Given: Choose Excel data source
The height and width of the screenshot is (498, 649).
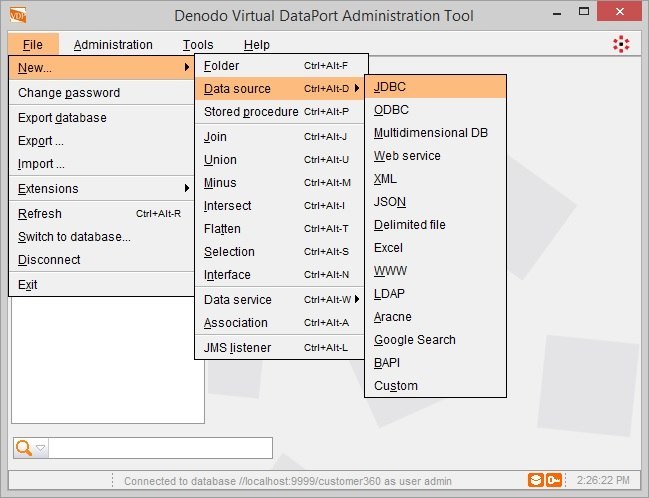Looking at the screenshot, I should 435,248.
